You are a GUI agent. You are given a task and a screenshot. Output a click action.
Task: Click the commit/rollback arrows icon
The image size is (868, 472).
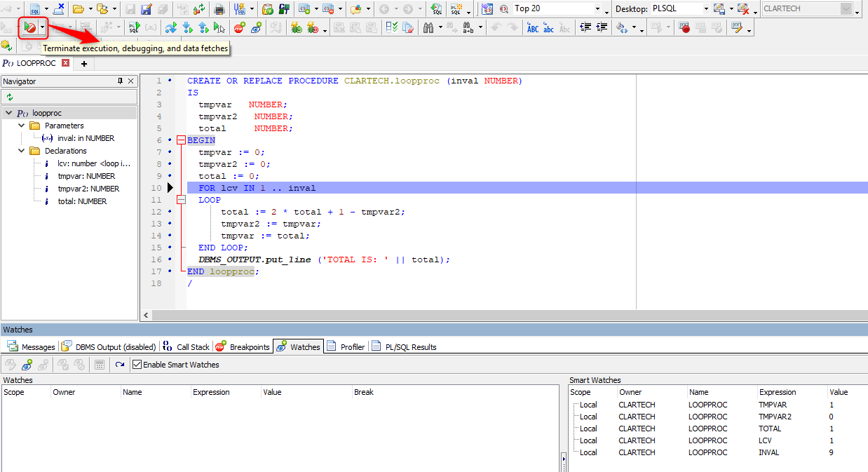[x=200, y=9]
